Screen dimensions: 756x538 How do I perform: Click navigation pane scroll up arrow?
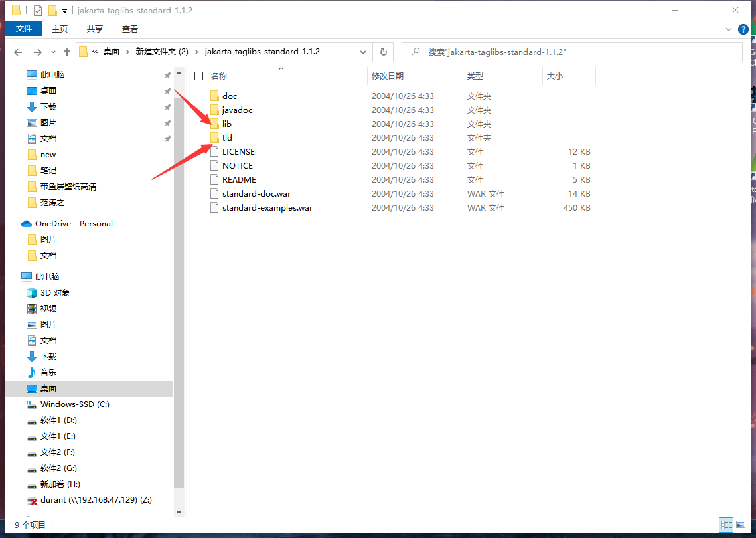point(179,74)
